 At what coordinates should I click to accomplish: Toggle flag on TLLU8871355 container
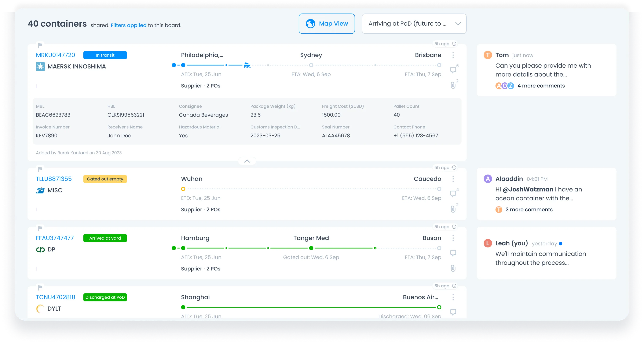coord(40,169)
